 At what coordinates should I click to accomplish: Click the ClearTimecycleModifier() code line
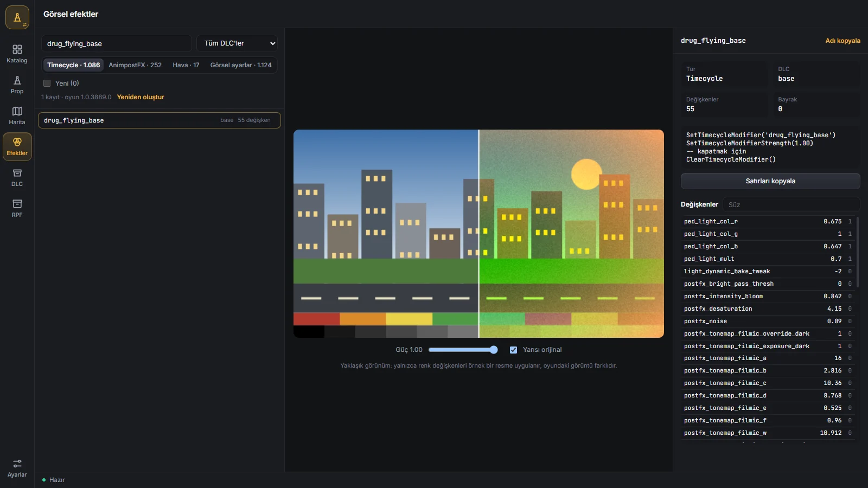[x=731, y=159]
